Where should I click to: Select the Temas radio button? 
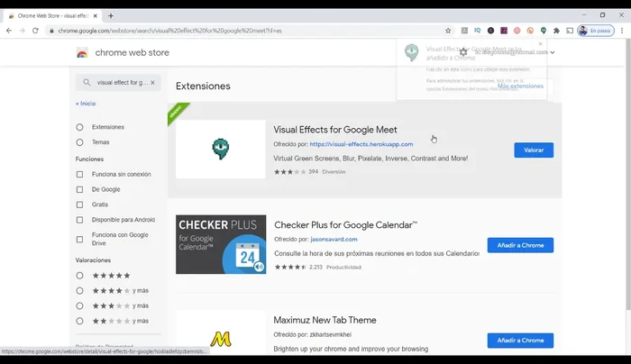79,142
